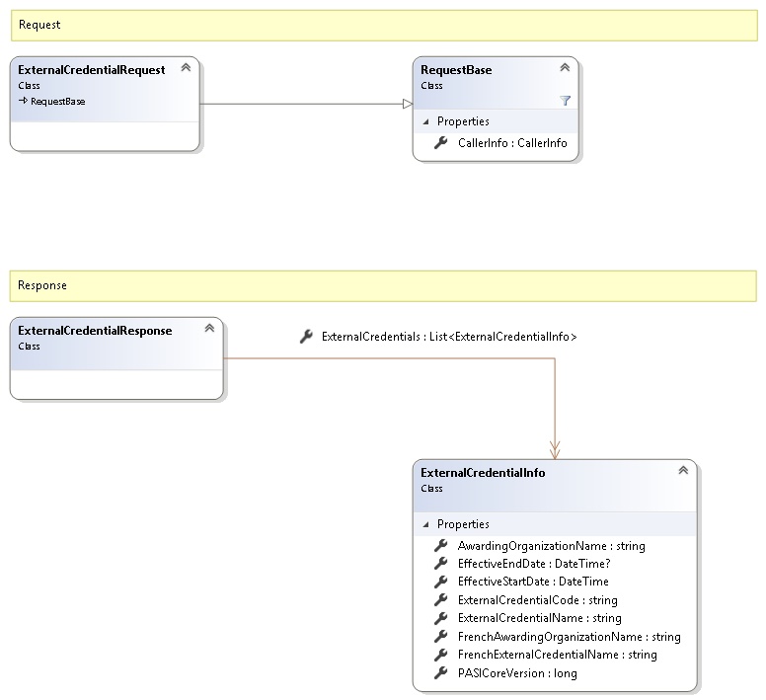Select the yellow Response comment box

[383, 285]
